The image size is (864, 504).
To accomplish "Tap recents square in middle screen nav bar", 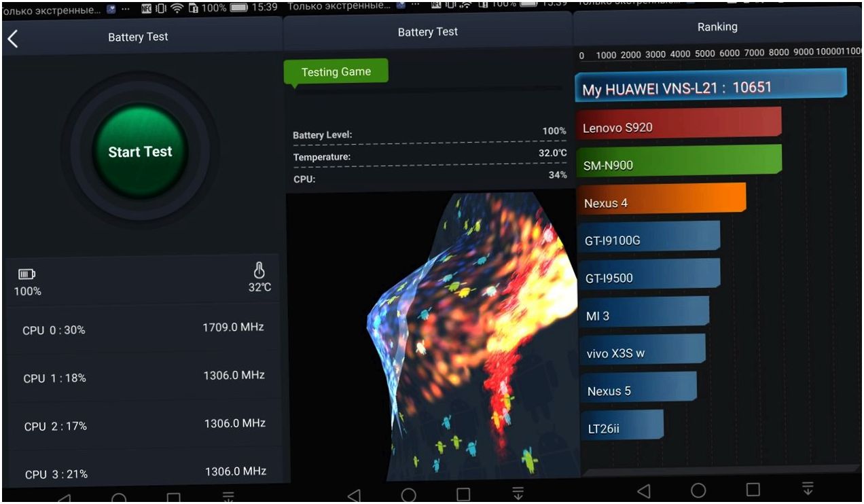I will tap(463, 494).
